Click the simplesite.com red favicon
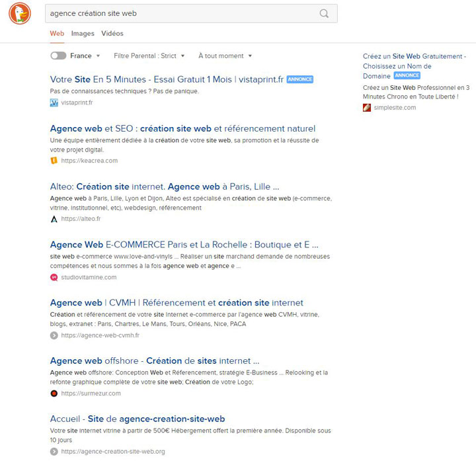The width and height of the screenshot is (476, 463). click(367, 108)
